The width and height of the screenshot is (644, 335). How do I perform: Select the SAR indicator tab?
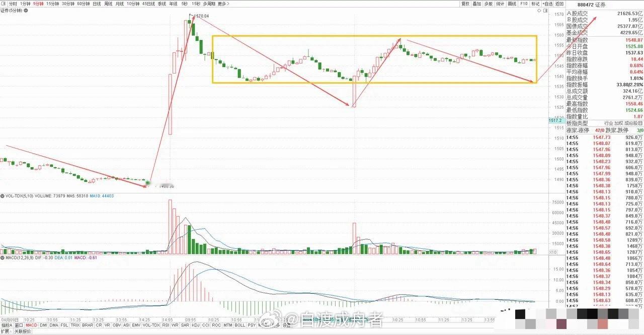tap(185, 325)
